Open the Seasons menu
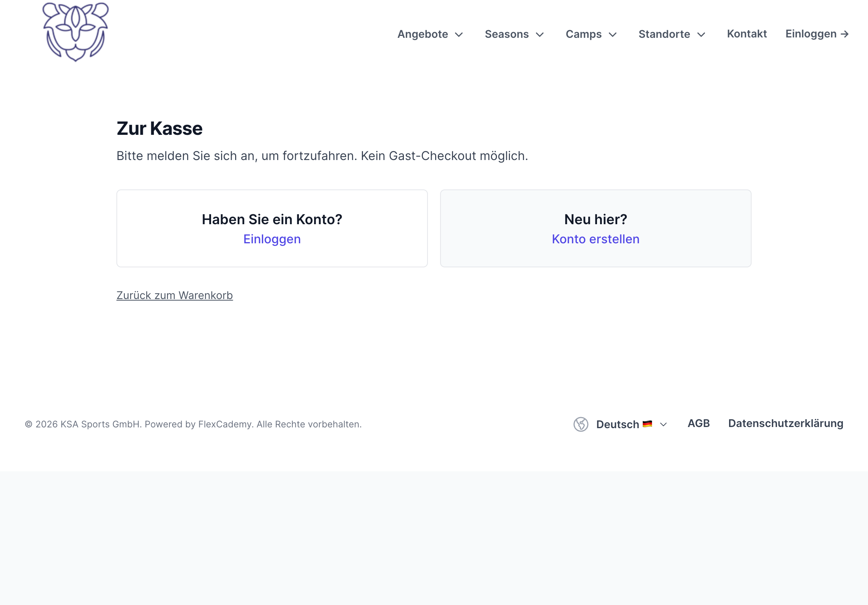 tap(515, 34)
